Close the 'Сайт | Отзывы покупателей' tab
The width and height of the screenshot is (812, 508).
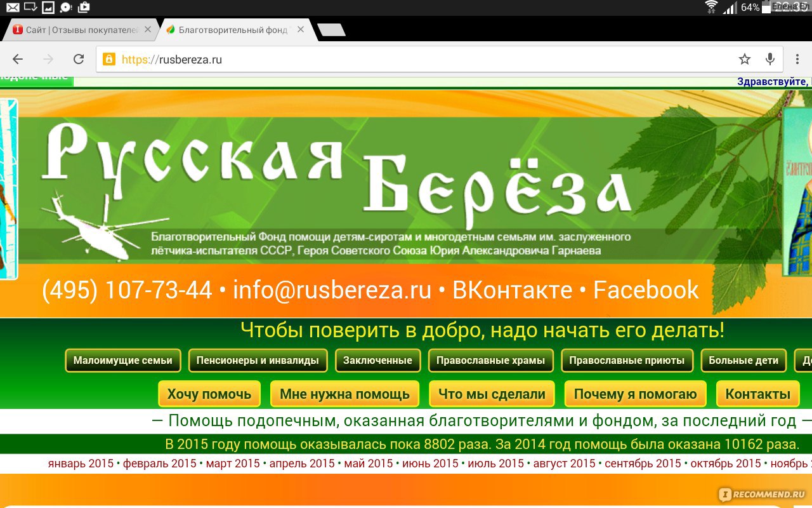pyautogui.click(x=148, y=29)
